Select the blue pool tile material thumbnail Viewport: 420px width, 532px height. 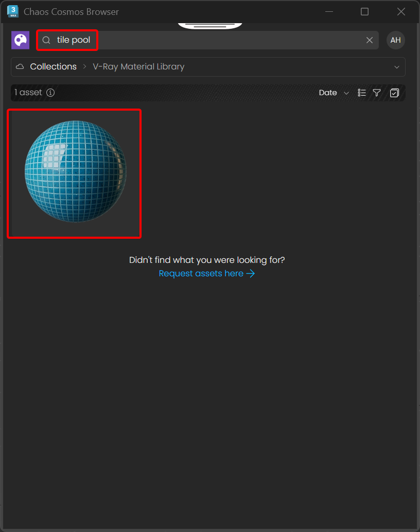(74, 173)
